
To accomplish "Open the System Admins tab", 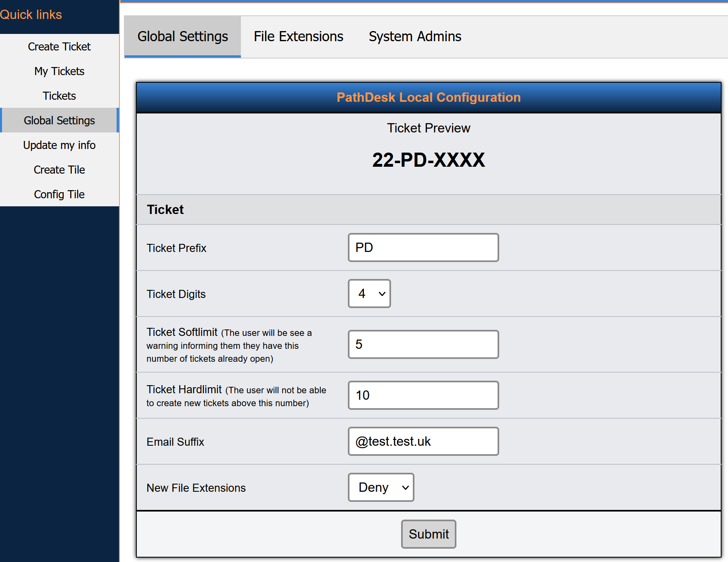I will pos(414,37).
